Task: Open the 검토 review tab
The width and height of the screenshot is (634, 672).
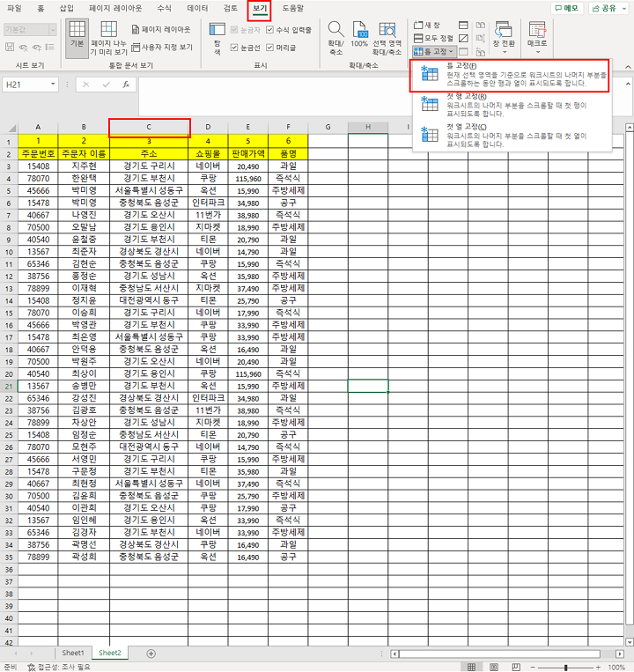Action: 231,8
